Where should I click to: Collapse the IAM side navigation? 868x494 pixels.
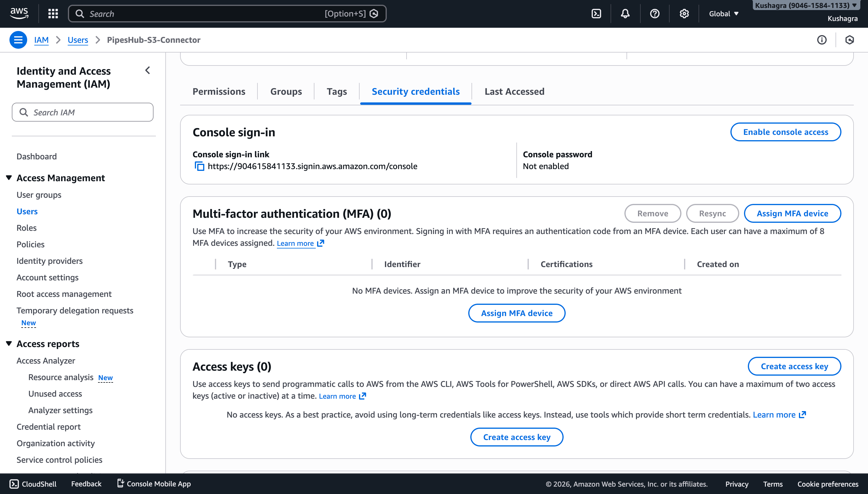coord(148,71)
